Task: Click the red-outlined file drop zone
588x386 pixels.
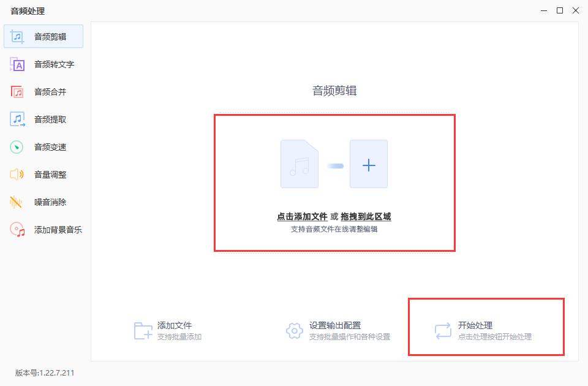Action: (x=334, y=182)
